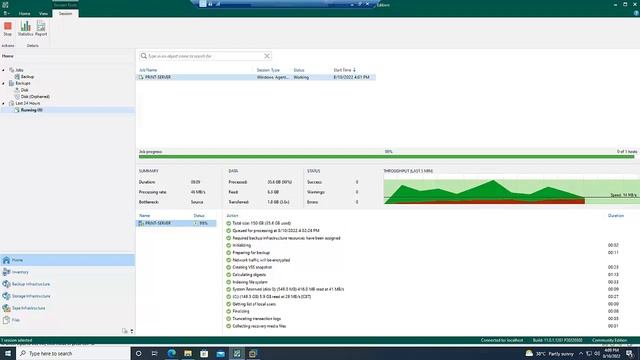This screenshot has height=360, width=640.
Task: Open Microsoft Edge from the taskbar
Action: coord(171,353)
